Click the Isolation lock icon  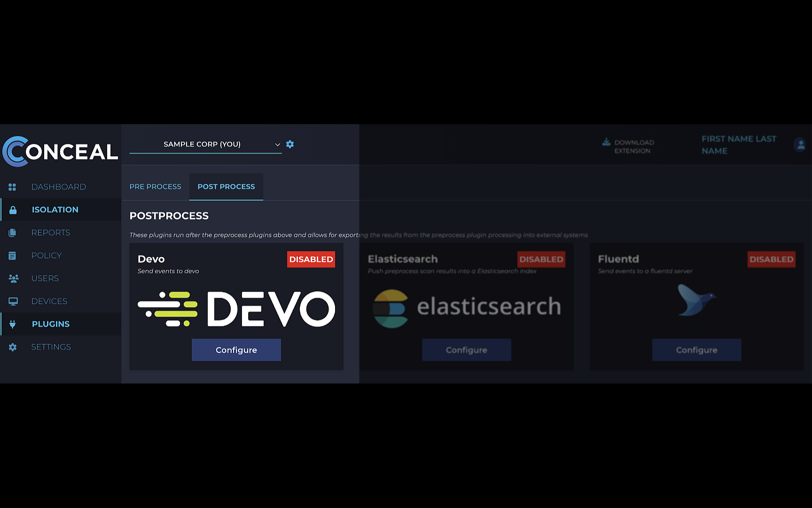[x=13, y=210]
